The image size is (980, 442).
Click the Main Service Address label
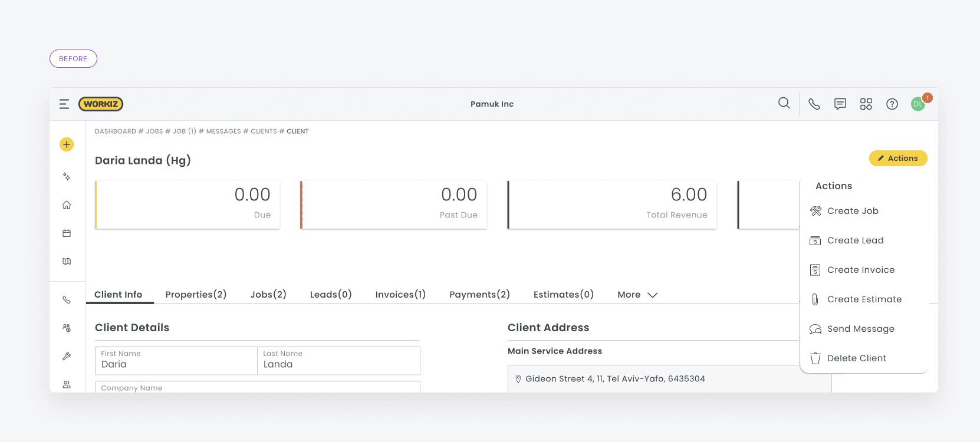pyautogui.click(x=555, y=351)
